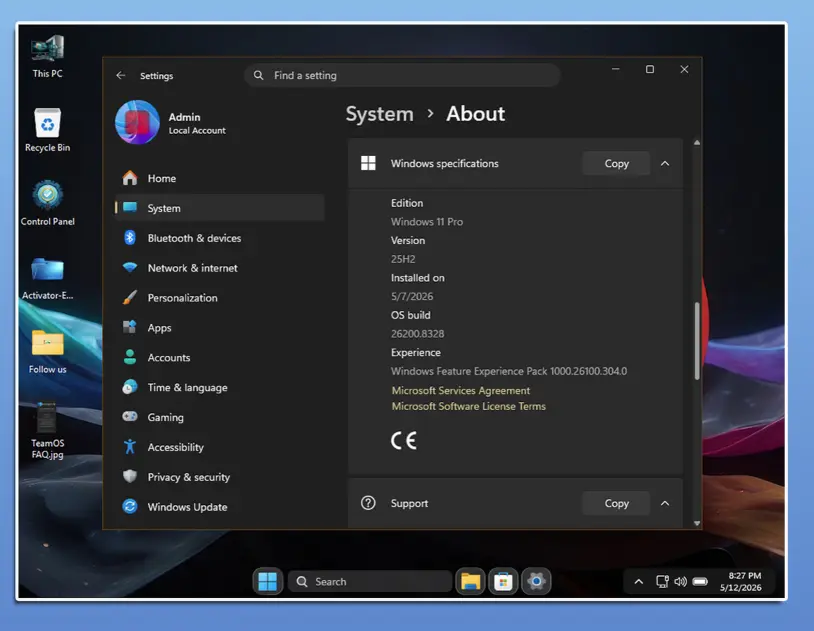
Task: Go to Home in Settings sidebar
Action: pos(220,178)
